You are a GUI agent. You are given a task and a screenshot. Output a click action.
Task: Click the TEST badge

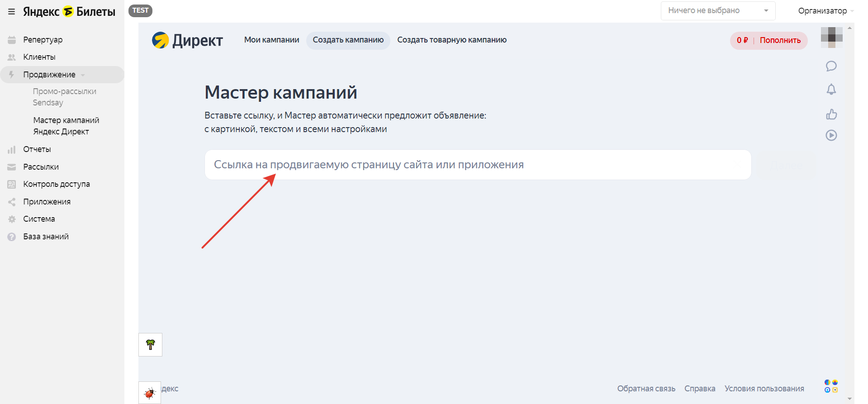pyautogui.click(x=140, y=10)
